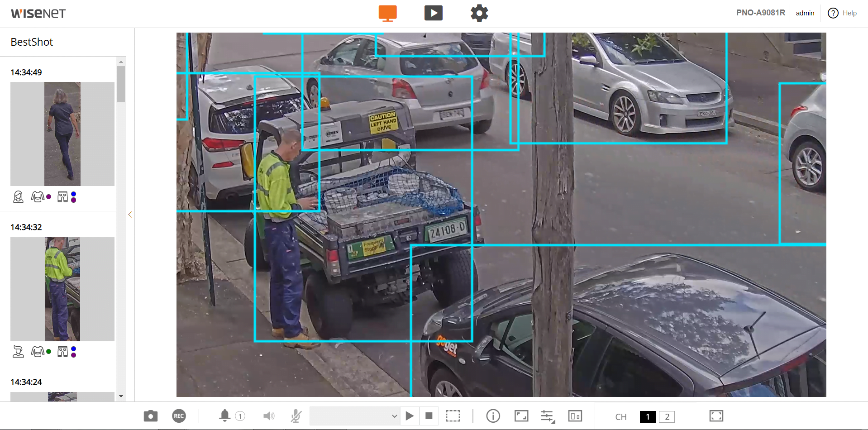Open the Setup gear tab
This screenshot has width=868, height=430.
[479, 13]
